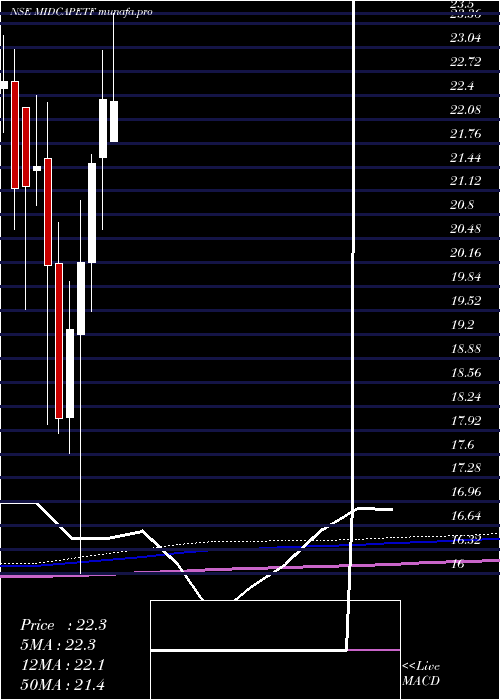The width and height of the screenshot is (500, 700).
Task: Click the 17.92 price axis label
Action: 466,420
